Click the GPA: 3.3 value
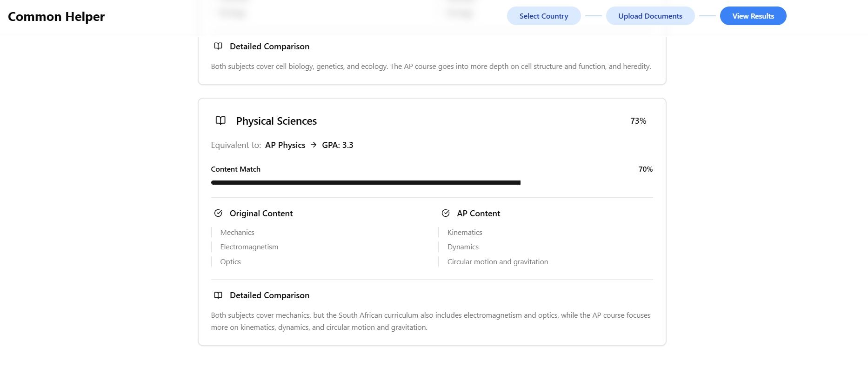This screenshot has width=868, height=374. (x=338, y=145)
